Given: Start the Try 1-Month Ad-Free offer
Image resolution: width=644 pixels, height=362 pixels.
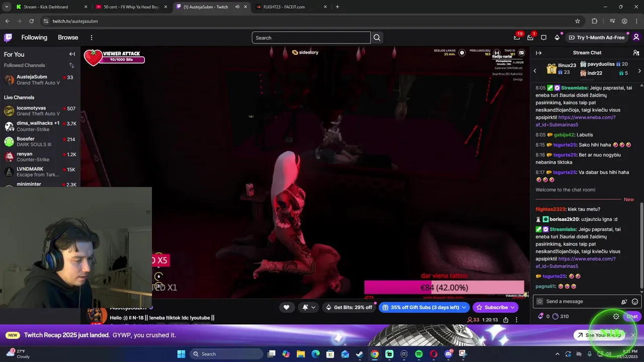Looking at the screenshot, I should 597,37.
